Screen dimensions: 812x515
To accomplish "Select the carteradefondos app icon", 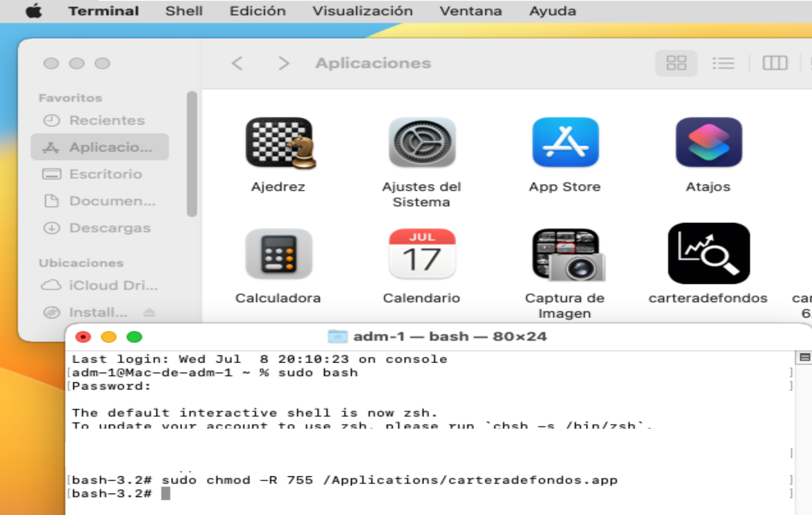I will coord(709,253).
